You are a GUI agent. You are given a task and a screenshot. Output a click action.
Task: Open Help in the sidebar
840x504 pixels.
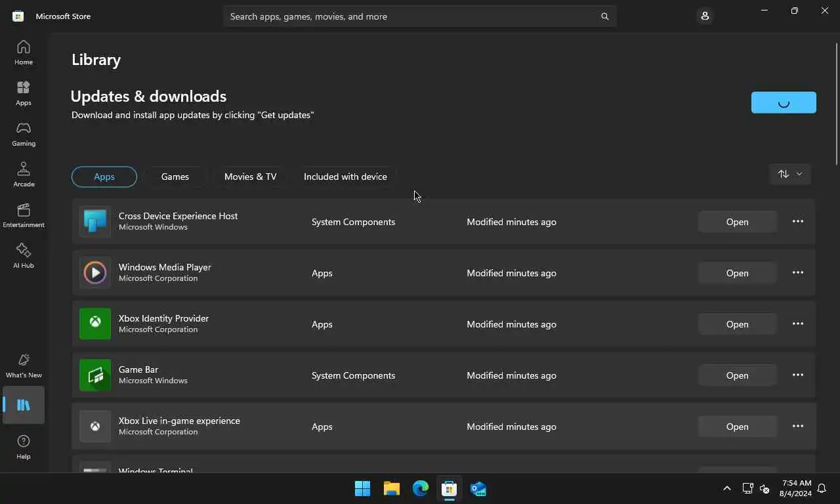tap(24, 447)
